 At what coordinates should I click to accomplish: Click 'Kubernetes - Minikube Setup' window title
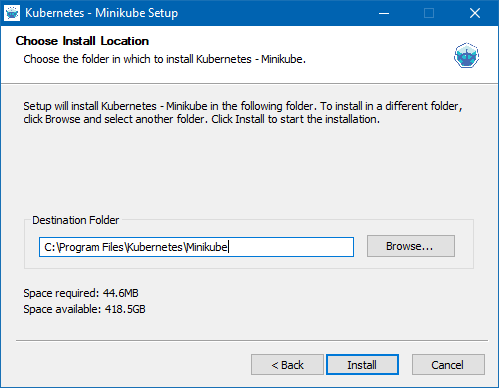coord(102,13)
